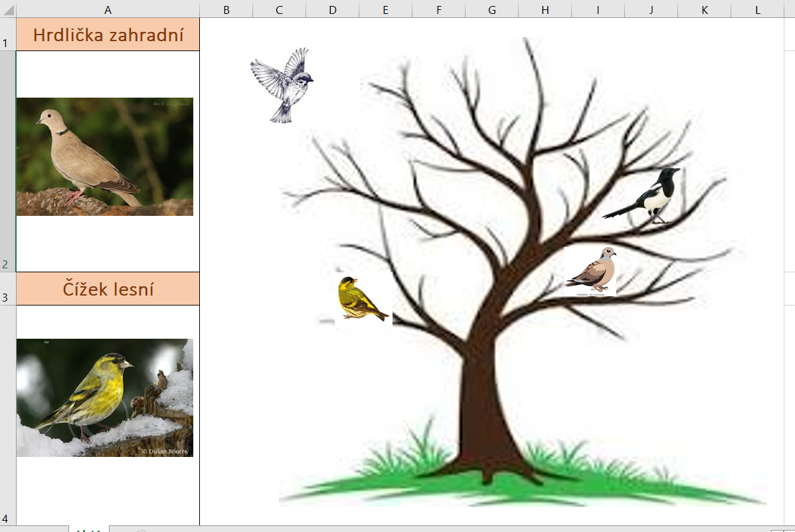The width and height of the screenshot is (795, 532).
Task: Select the cell labeled Hrdlička zahradní
Action: pos(108,35)
